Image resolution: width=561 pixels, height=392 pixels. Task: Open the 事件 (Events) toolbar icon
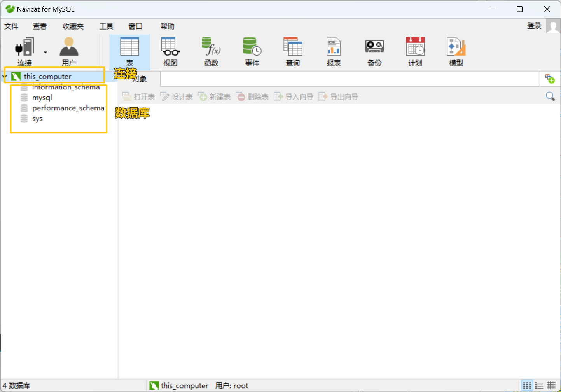252,51
